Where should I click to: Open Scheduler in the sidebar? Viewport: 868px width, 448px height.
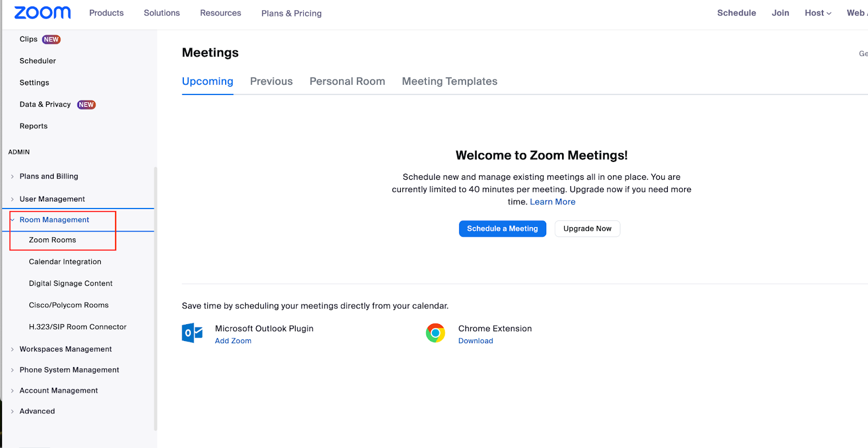(38, 61)
